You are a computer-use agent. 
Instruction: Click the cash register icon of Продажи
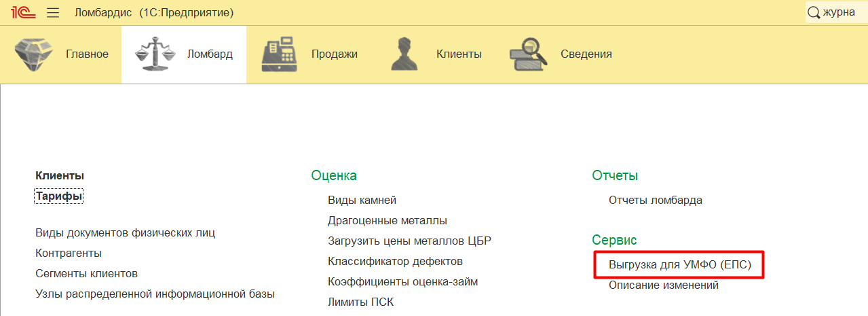point(280,54)
